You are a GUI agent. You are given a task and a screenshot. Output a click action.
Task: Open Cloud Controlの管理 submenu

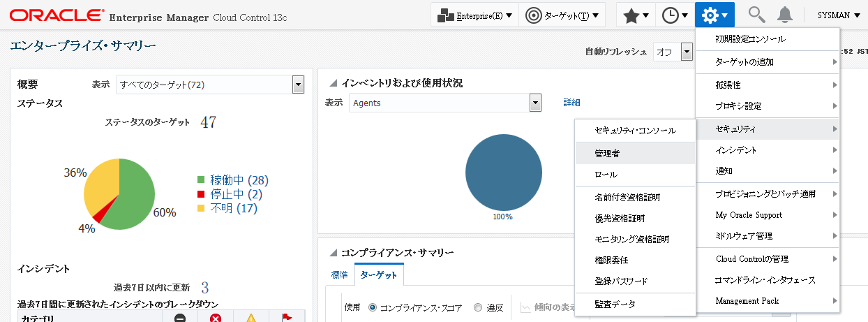point(768,259)
